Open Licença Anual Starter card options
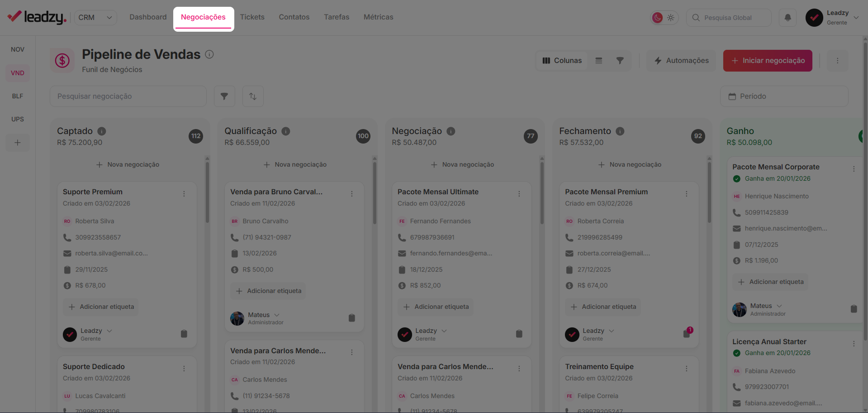 tap(854, 344)
